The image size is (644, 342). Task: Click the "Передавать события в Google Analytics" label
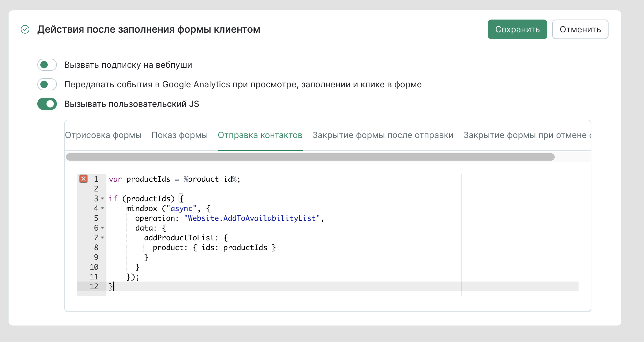(x=243, y=84)
